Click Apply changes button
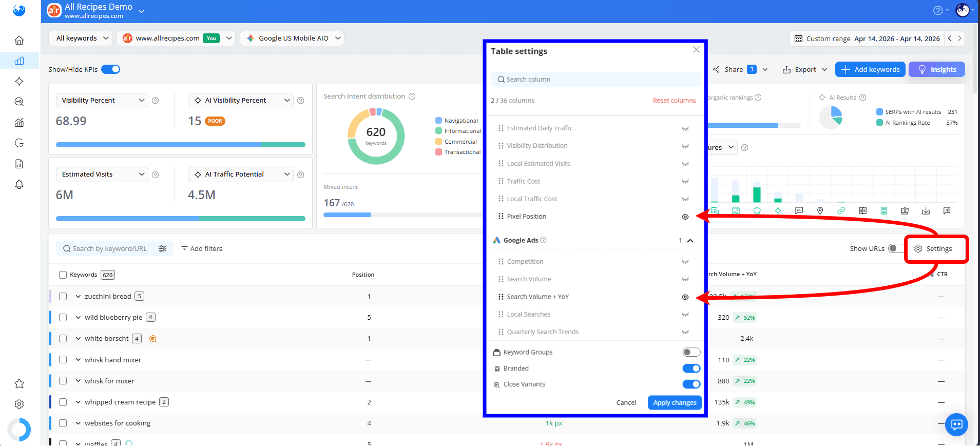 (x=675, y=403)
